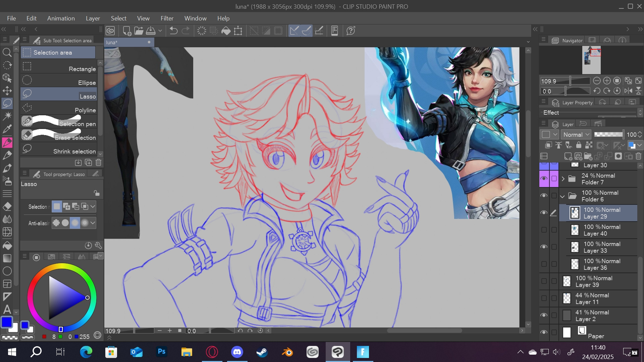Switch to the luna* canvas tab
Screen dimensions: 644x362
[x=129, y=42]
